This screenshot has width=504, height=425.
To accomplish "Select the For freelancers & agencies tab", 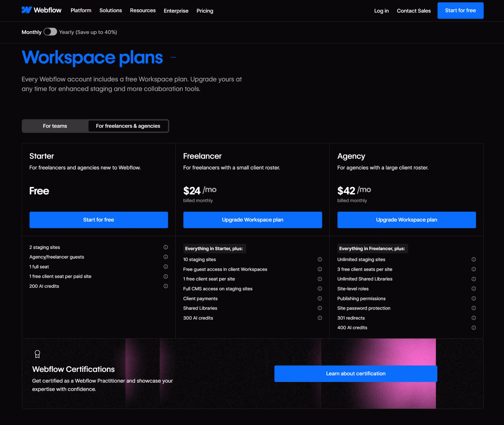I will pos(128,126).
